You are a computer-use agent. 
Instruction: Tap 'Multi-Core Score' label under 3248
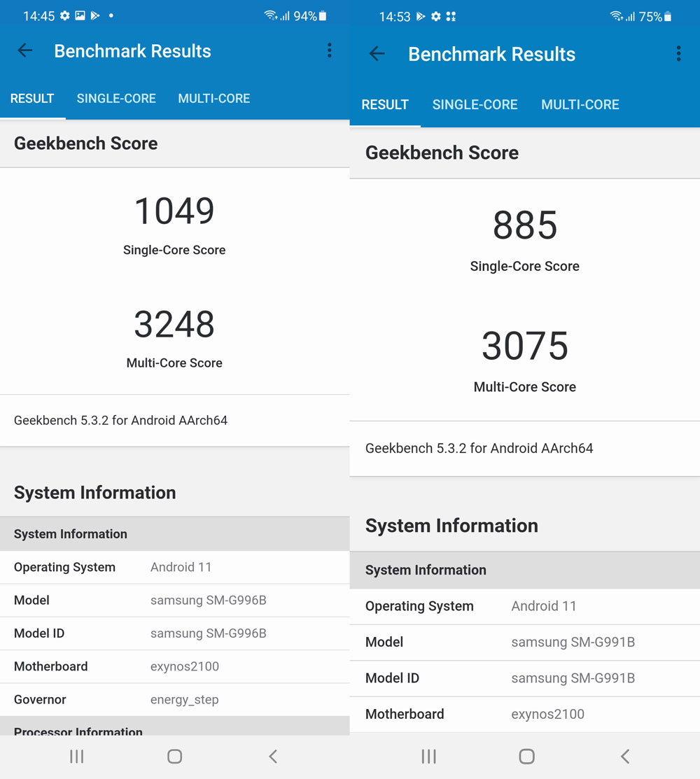[174, 363]
